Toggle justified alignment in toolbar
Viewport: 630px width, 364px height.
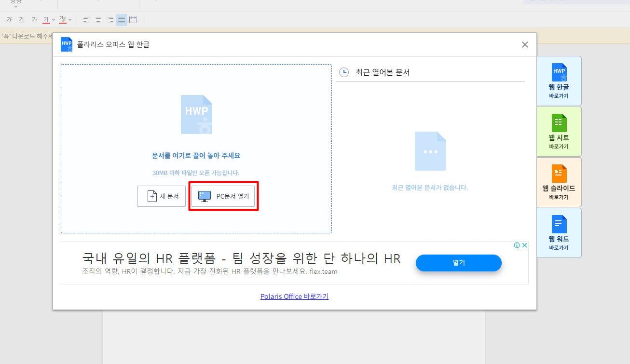[122, 20]
